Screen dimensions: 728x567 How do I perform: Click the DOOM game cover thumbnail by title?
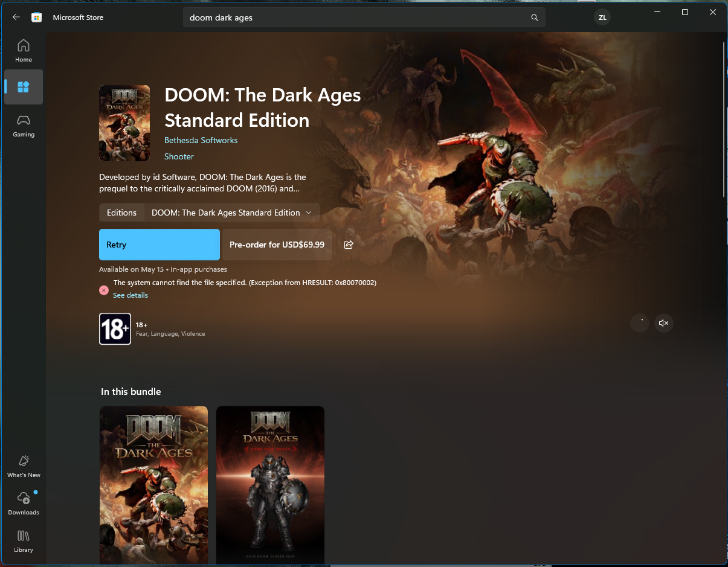tap(124, 123)
